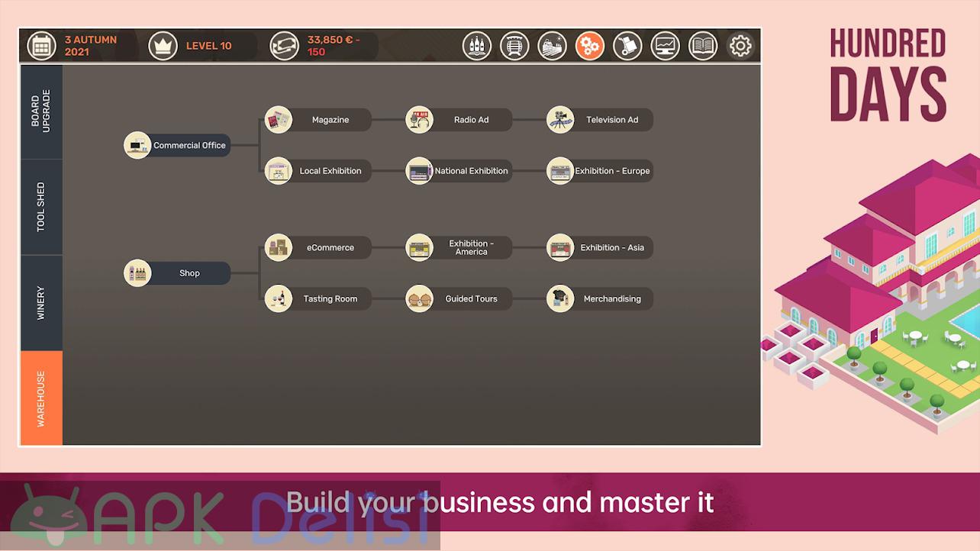Screen dimensions: 980x551
Task: Select the orange gears upgrades icon
Action: (589, 46)
